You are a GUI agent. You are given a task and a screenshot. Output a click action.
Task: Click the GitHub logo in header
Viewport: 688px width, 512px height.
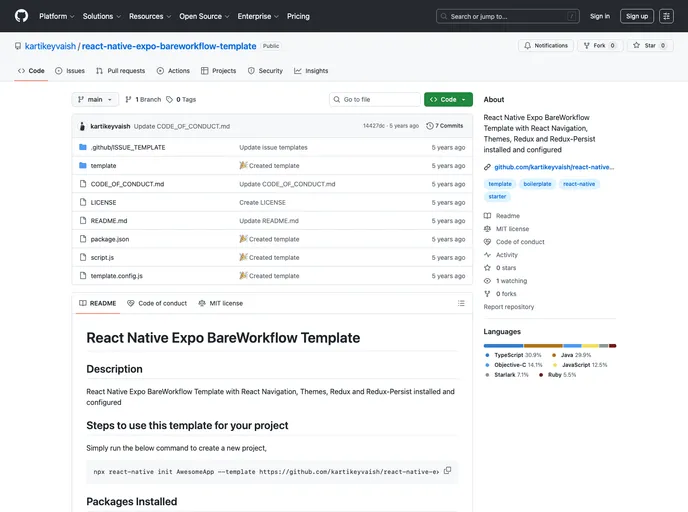tap(21, 16)
